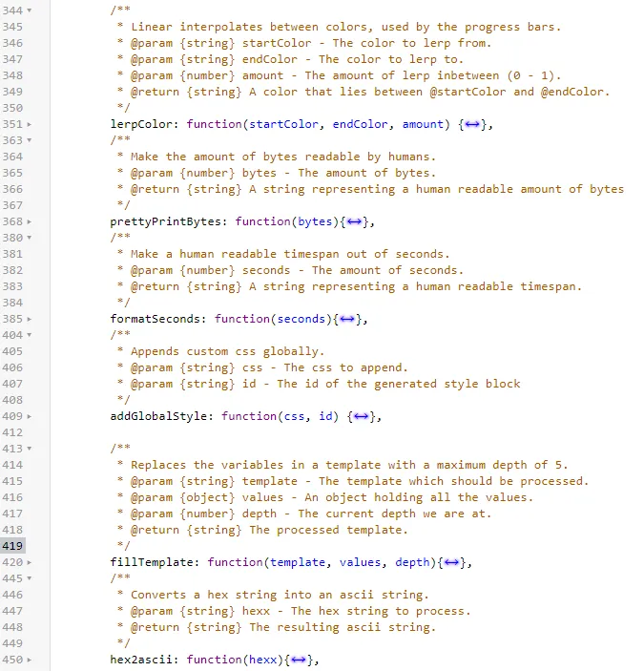Select the highlighted line number 419
Viewport: 644px width, 671px height.
coord(12,546)
